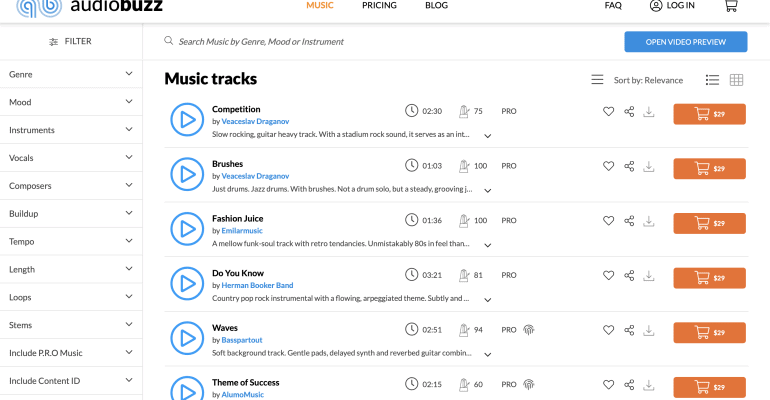Viewport: 770px width, 400px height.
Task: Open composer Emilarmusic link
Action: (x=242, y=231)
